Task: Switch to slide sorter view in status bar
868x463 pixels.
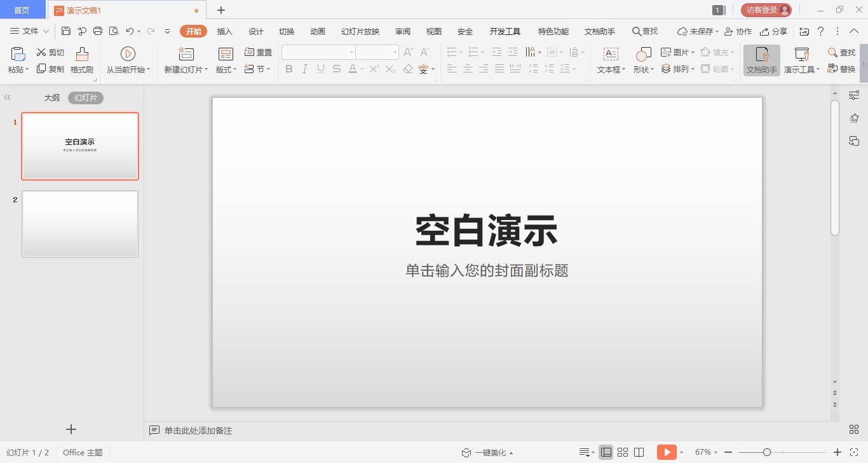Action: click(x=623, y=452)
